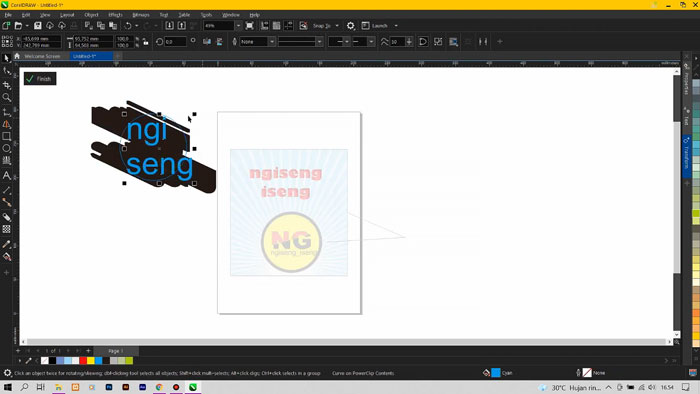700x394 pixels.
Task: Click the Full-screen preview icon
Action: [x=250, y=26]
